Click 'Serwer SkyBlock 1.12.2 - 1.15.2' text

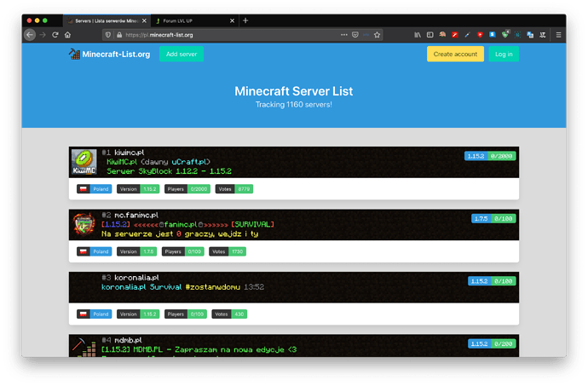tap(169, 171)
